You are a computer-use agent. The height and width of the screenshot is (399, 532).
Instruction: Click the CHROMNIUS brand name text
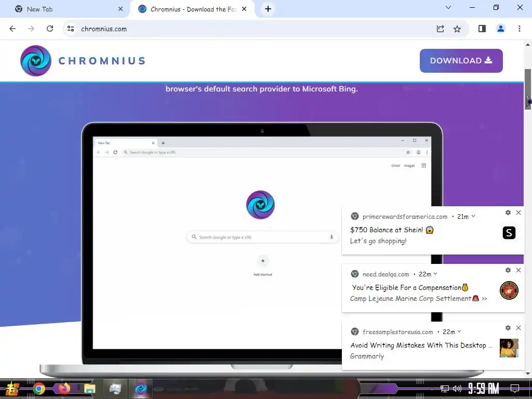(x=102, y=61)
